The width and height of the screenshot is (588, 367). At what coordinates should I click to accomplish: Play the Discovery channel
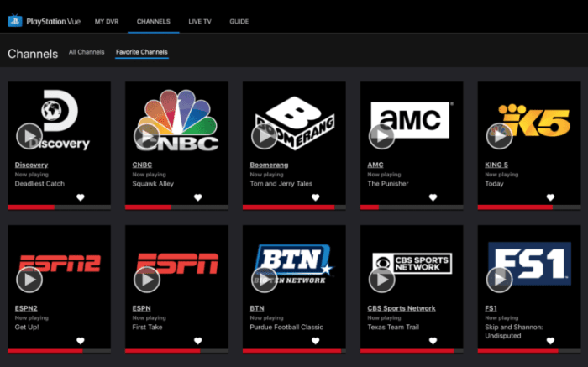pos(29,136)
